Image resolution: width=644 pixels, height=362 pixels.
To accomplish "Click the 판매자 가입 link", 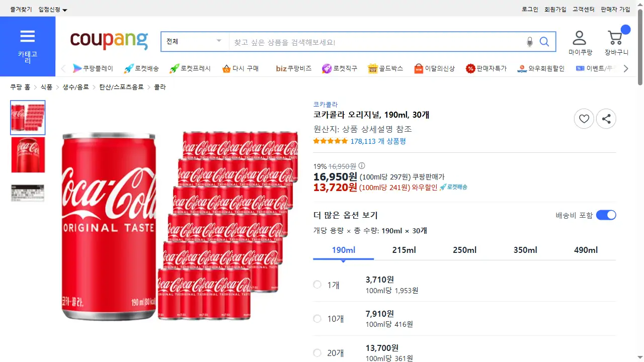I will coord(615,10).
